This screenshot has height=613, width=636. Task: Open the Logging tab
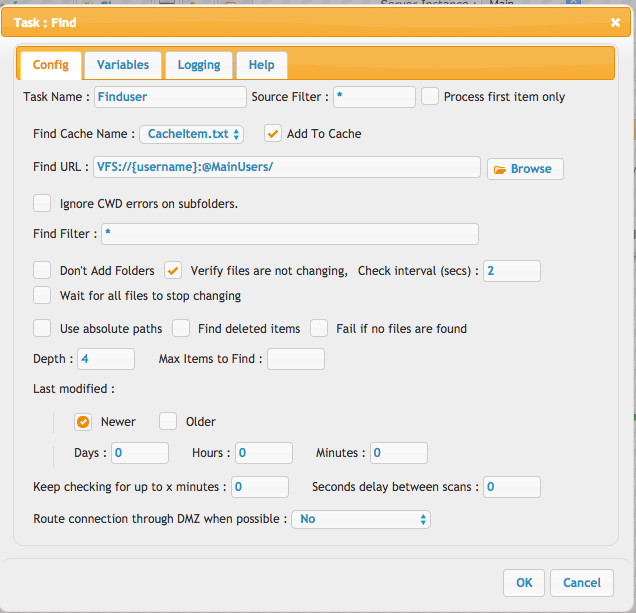coord(199,65)
